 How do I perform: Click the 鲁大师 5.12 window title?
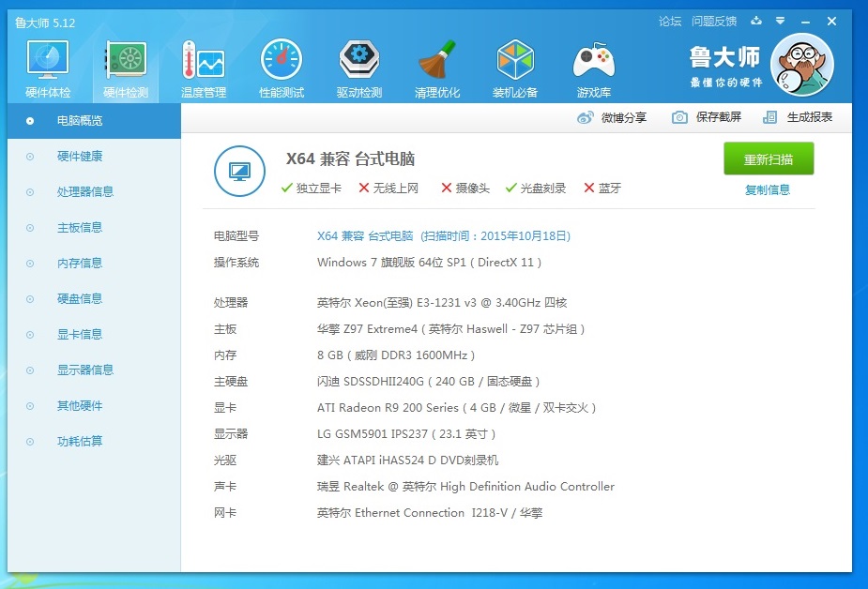tap(45, 23)
